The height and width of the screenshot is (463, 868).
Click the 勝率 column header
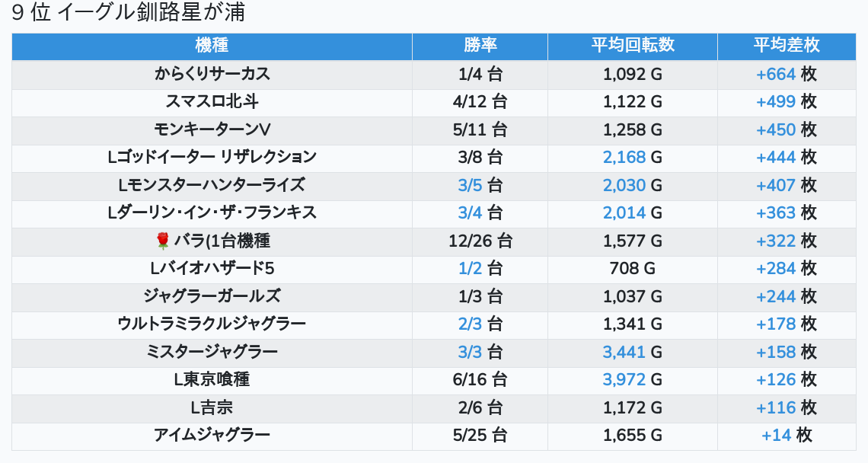coord(480,46)
